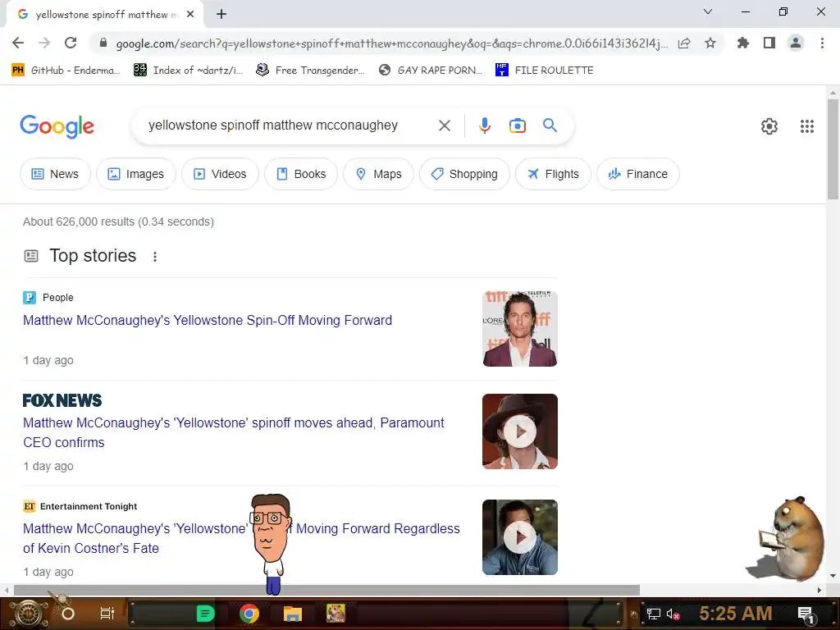
Task: Open Google apps grid
Action: 807,126
